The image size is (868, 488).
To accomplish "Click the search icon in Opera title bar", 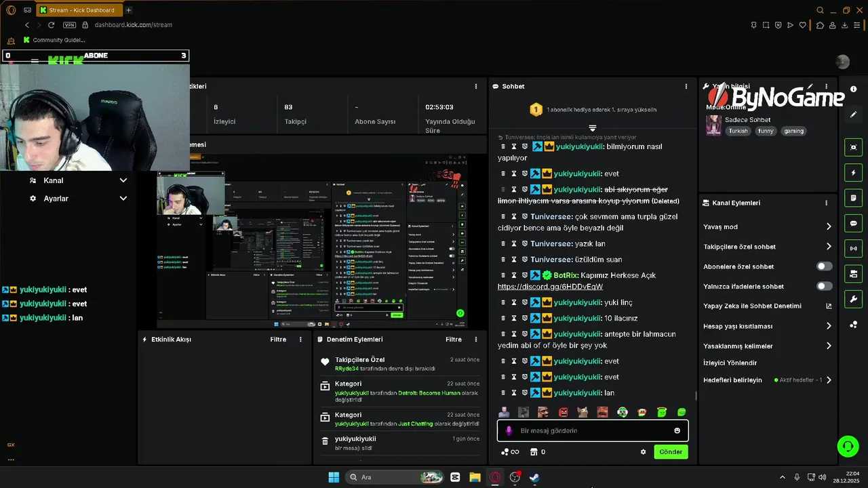I will pyautogui.click(x=820, y=10).
